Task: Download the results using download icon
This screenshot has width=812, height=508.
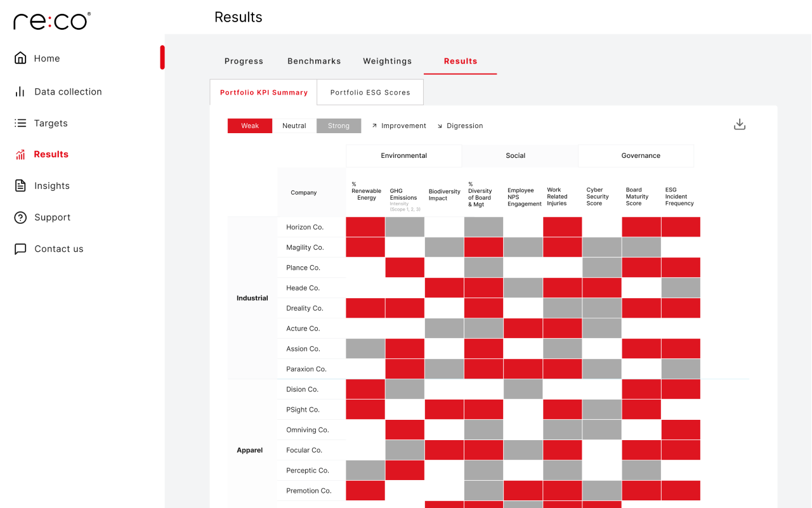Action: tap(739, 124)
